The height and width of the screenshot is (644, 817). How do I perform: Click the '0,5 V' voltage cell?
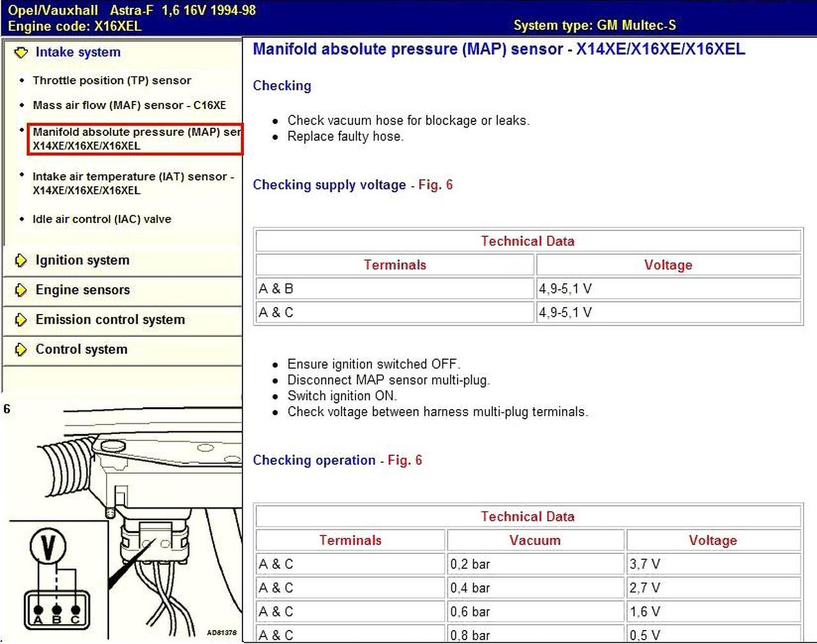713,634
